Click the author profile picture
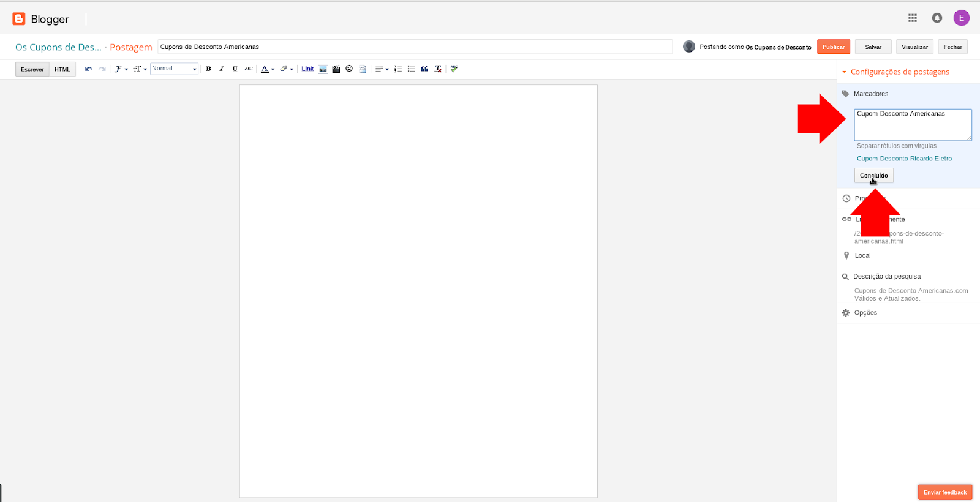980x502 pixels. tap(689, 47)
